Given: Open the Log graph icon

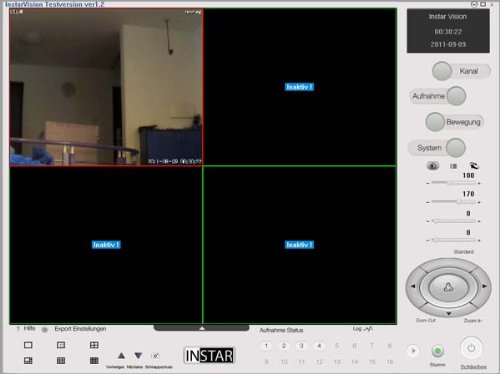Looking at the screenshot, I should [x=368, y=329].
